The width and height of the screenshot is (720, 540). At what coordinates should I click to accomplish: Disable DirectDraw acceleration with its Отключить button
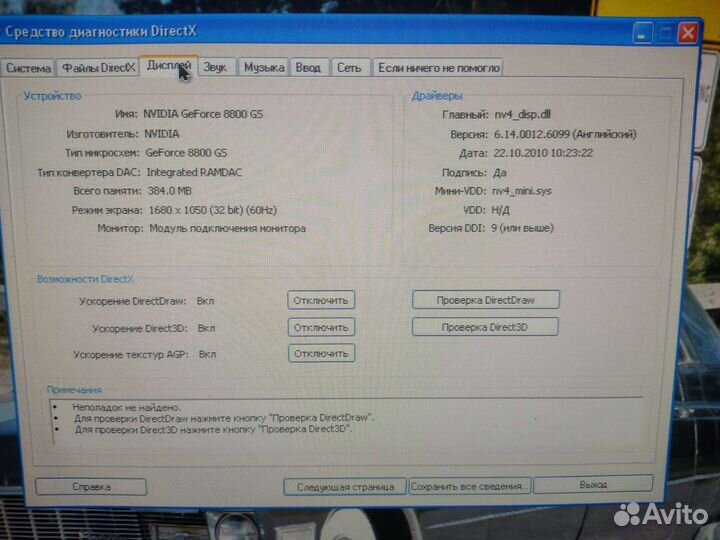coord(321,300)
